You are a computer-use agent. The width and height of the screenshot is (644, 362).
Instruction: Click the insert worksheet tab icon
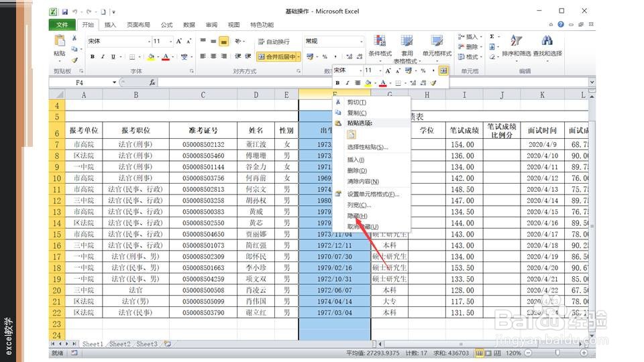pyautogui.click(x=168, y=344)
